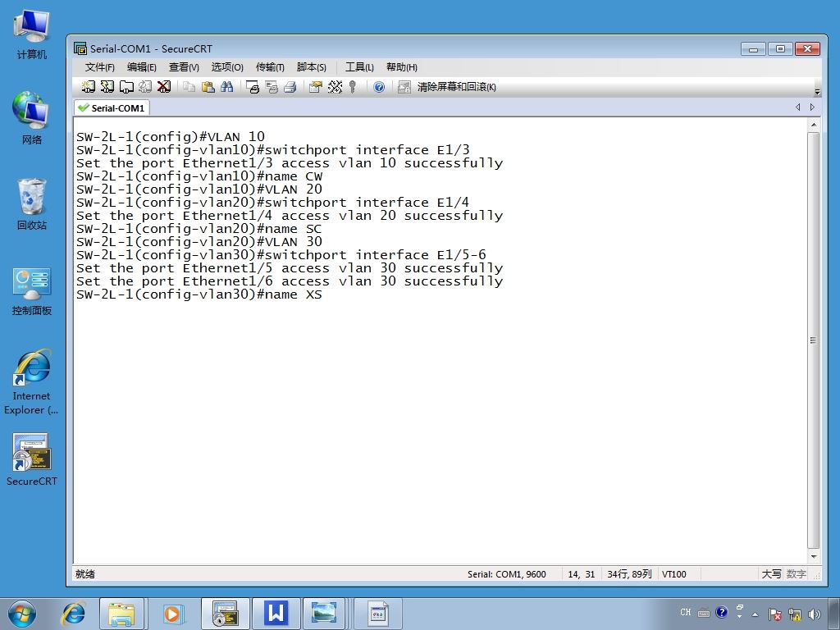Screen dimensions: 840x630
Task: Show hidden tray icons arrow
Action: point(755,614)
